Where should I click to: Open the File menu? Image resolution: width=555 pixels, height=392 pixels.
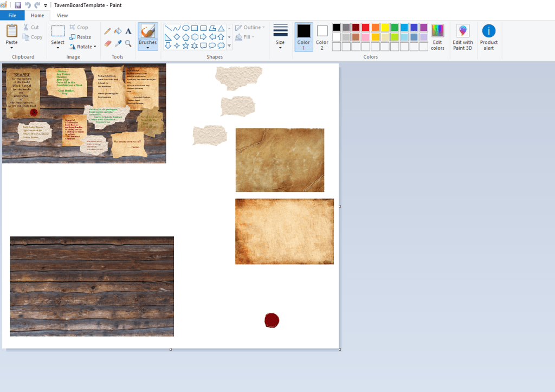[x=12, y=16]
